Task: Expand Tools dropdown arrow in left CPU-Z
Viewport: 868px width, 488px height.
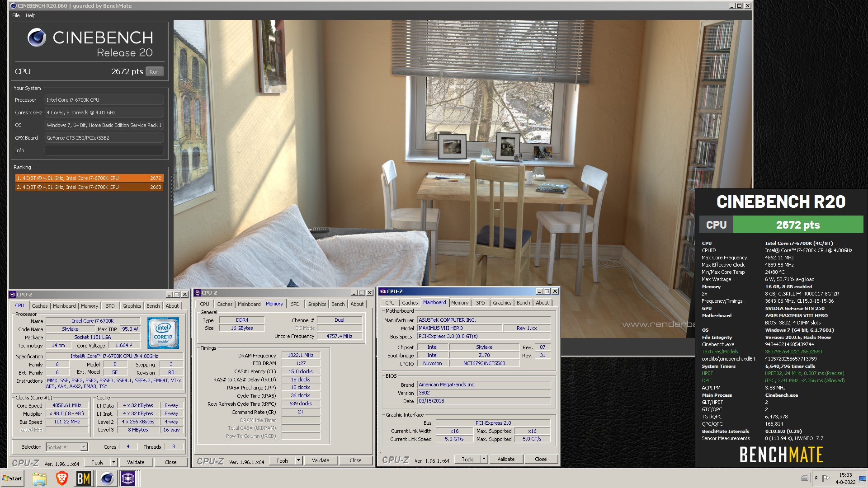Action: click(x=113, y=462)
